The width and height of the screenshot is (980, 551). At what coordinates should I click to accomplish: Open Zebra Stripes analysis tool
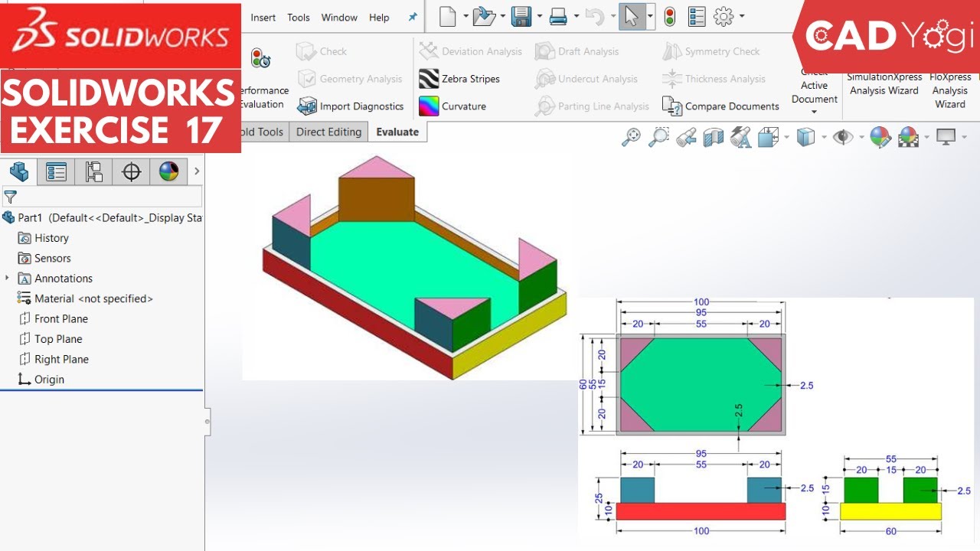459,79
